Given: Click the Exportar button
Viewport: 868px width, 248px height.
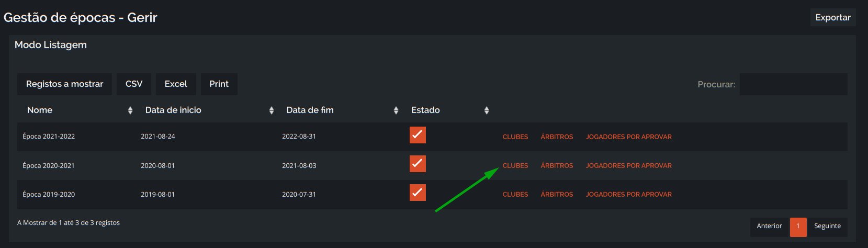Looking at the screenshot, I should pos(833,17).
